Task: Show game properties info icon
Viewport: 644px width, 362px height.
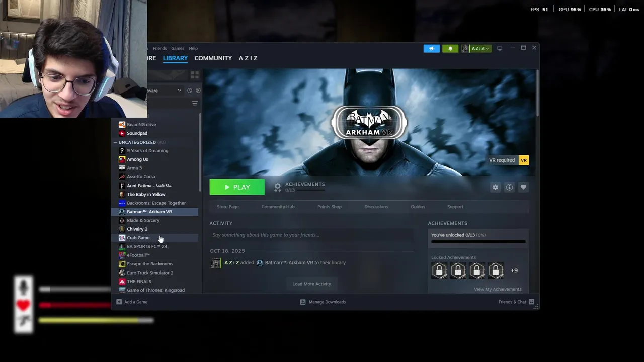Action: tap(509, 187)
